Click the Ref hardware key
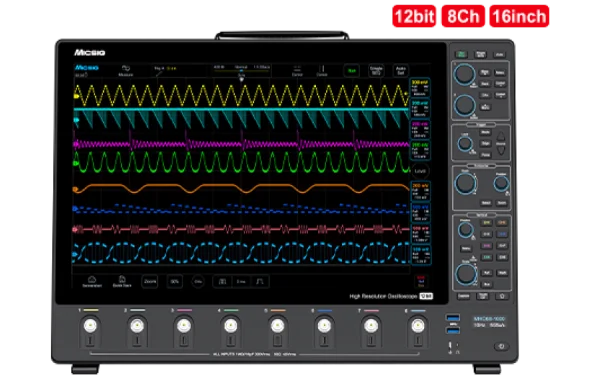This screenshot has height=380, width=600. pos(486,273)
